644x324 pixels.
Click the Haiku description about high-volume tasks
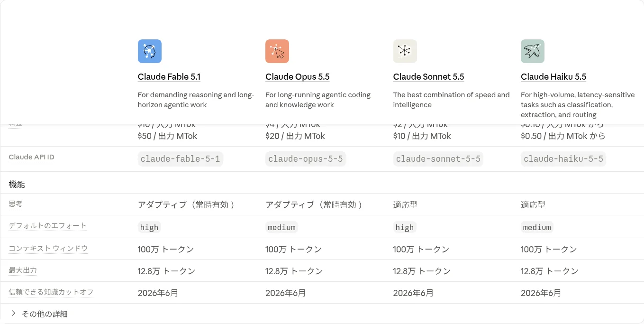(x=578, y=105)
